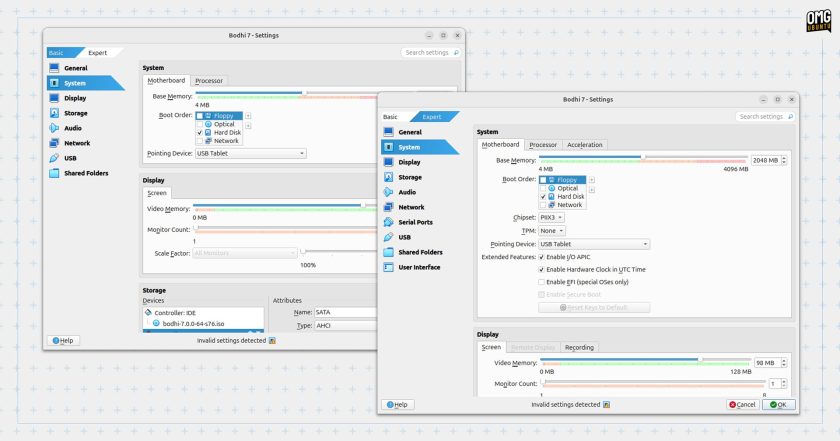Open the Chipset PIIX3 dropdown
Viewport: 840px width, 441px height.
point(551,218)
